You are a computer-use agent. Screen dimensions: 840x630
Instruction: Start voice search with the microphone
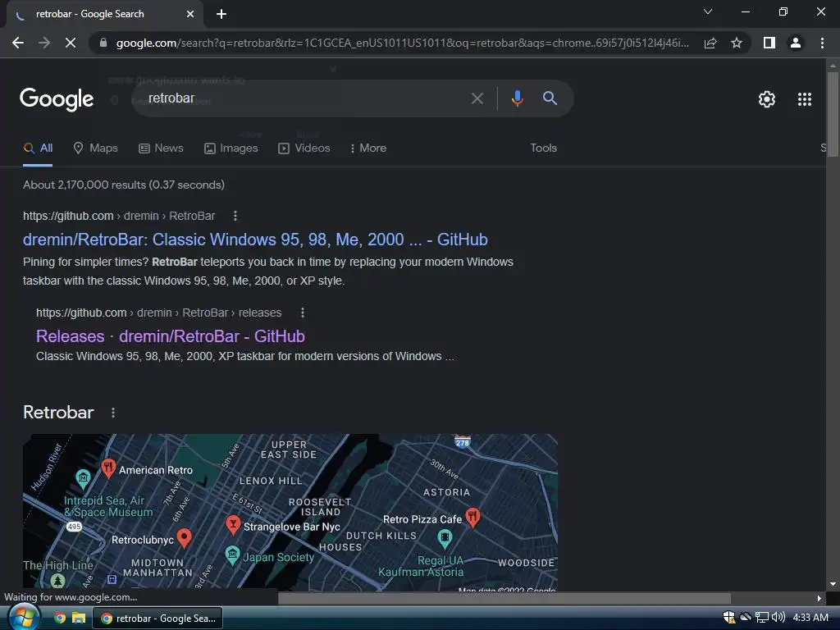coord(517,98)
